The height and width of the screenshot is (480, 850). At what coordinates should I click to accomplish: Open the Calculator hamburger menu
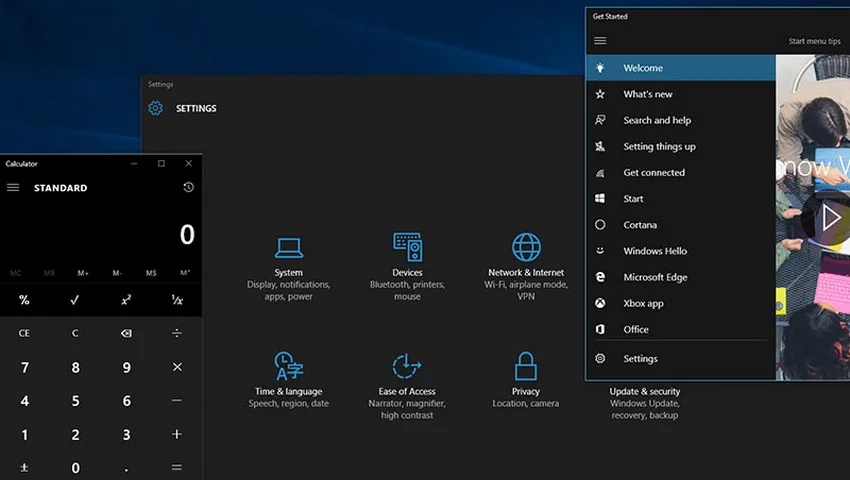tap(13, 188)
